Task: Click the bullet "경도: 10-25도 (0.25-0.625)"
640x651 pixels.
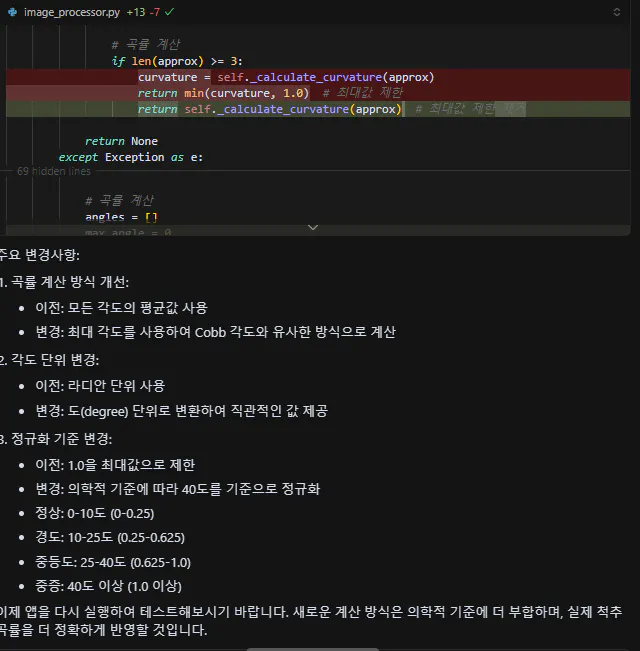Action: coord(110,538)
